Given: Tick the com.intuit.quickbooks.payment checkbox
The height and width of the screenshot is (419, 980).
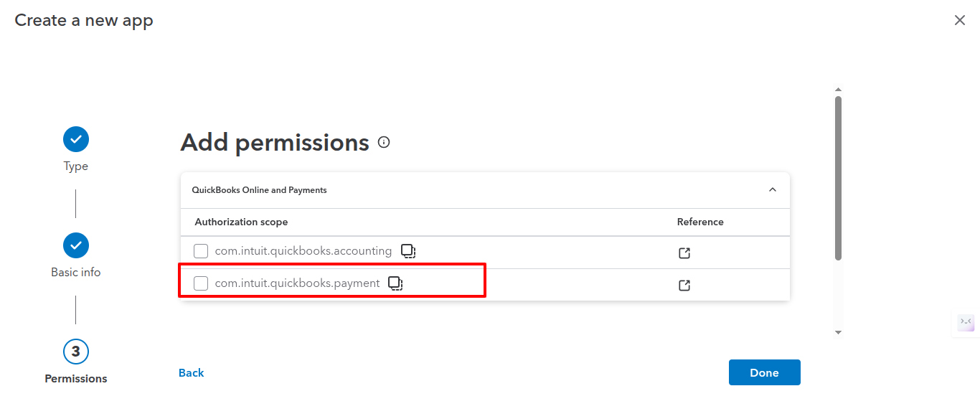Looking at the screenshot, I should pos(202,283).
